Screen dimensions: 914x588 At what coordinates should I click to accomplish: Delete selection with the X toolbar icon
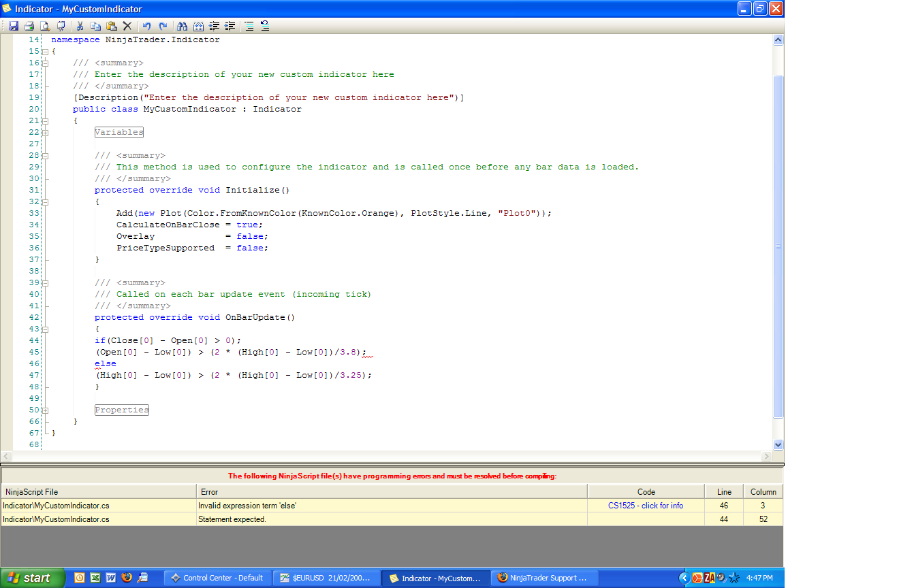tap(127, 26)
